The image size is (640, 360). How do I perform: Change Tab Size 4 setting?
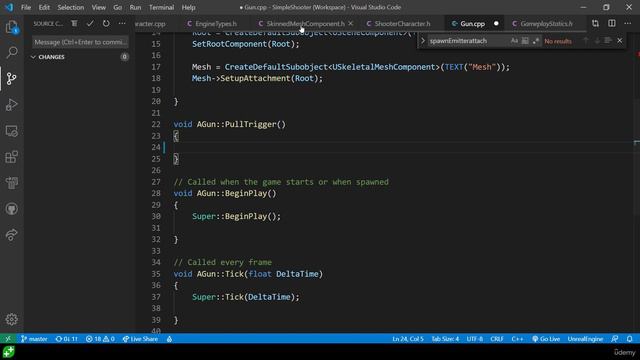click(445, 339)
